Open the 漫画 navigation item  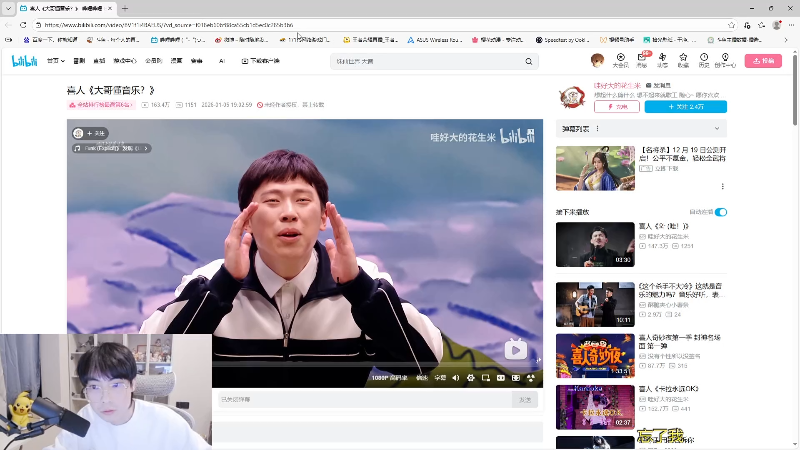pos(176,61)
